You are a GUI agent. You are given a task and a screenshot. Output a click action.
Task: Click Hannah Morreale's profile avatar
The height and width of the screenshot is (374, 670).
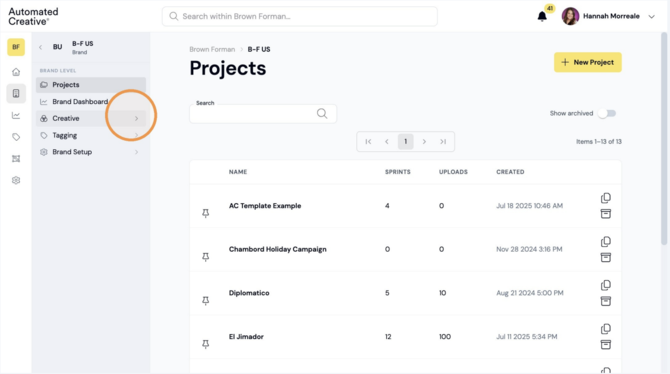(x=570, y=16)
